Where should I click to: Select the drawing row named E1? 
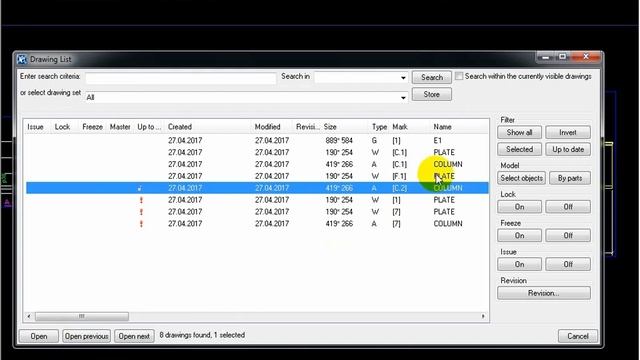tap(257, 140)
